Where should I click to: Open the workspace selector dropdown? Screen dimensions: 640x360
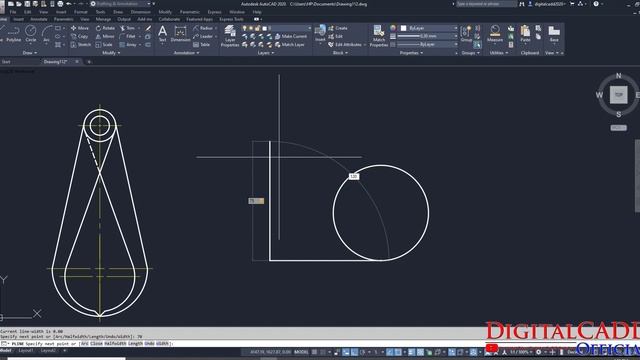[x=122, y=4]
